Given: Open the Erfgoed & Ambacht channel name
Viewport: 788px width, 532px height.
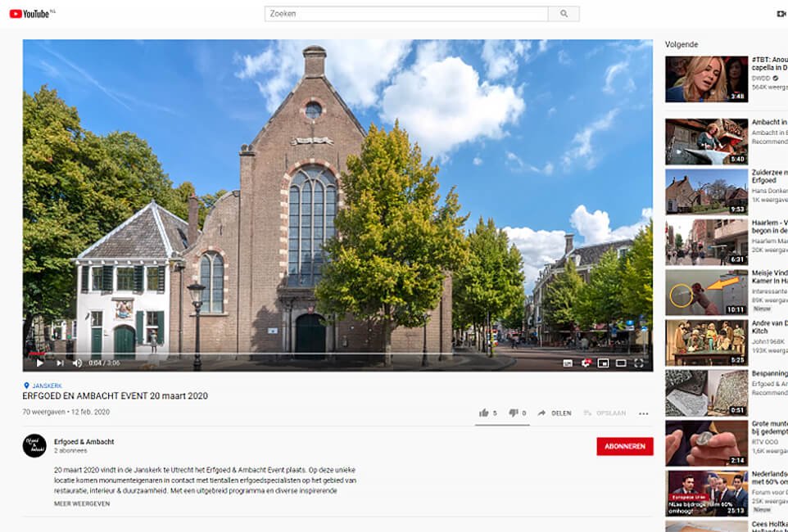Looking at the screenshot, I should click(84, 442).
